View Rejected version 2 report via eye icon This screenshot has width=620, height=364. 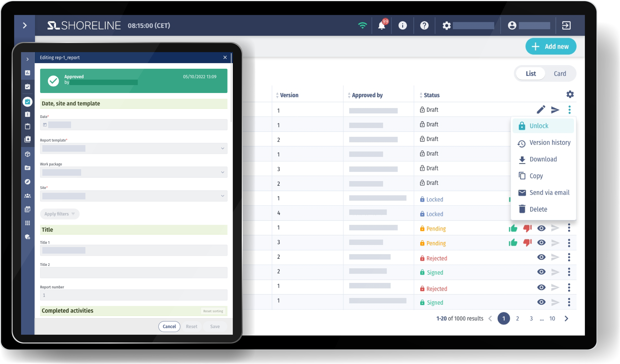point(541,257)
